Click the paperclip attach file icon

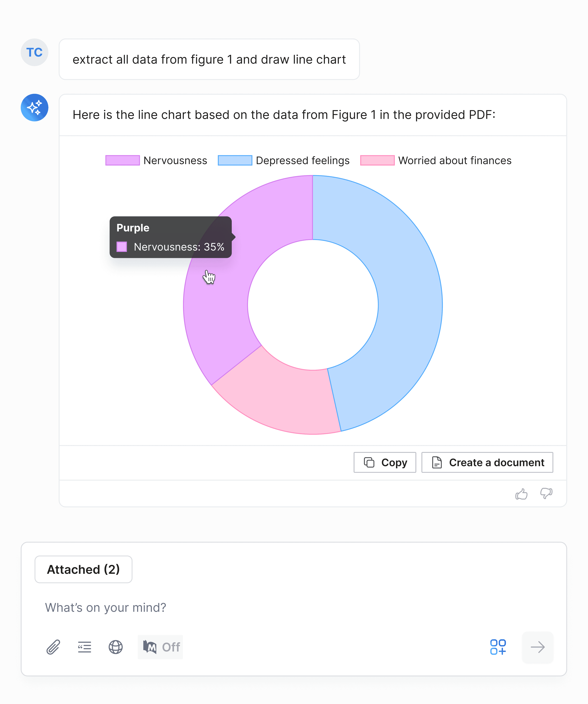(53, 647)
